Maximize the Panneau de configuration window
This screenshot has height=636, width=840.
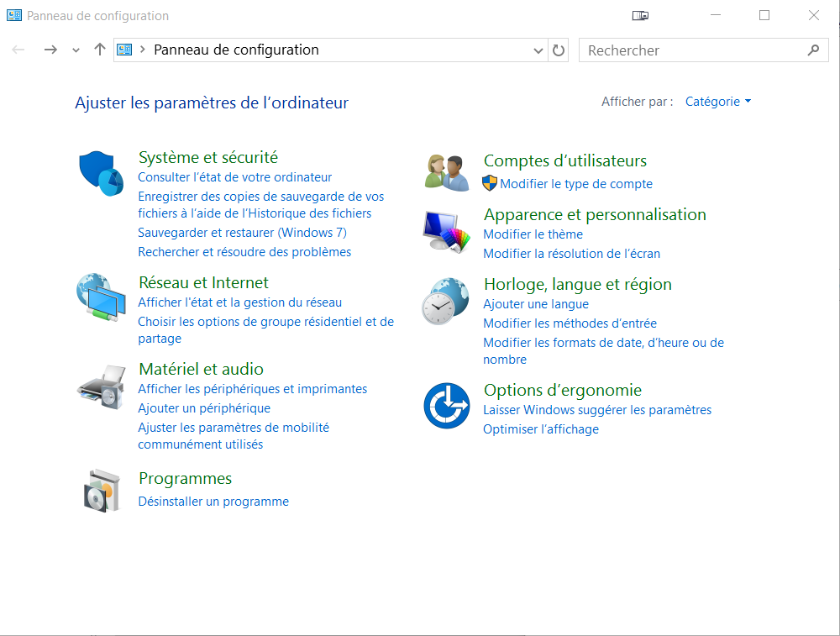point(764,15)
